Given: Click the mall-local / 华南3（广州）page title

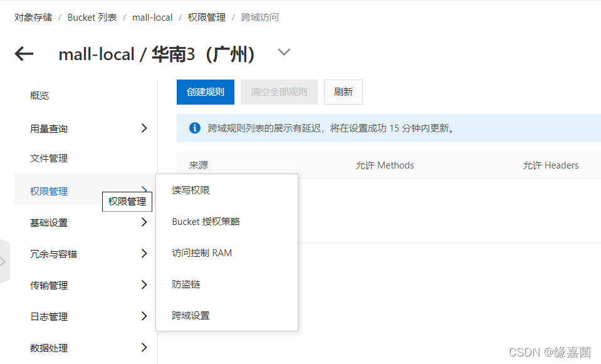Looking at the screenshot, I should 157,54.
